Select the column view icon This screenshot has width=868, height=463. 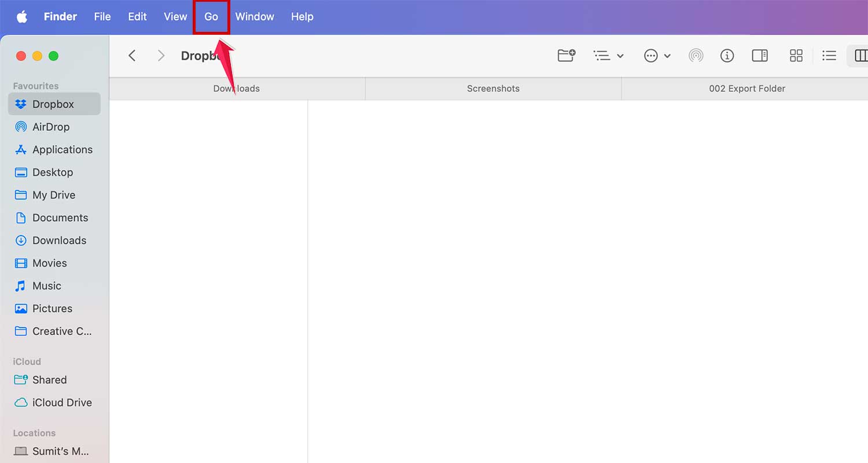[x=861, y=56]
